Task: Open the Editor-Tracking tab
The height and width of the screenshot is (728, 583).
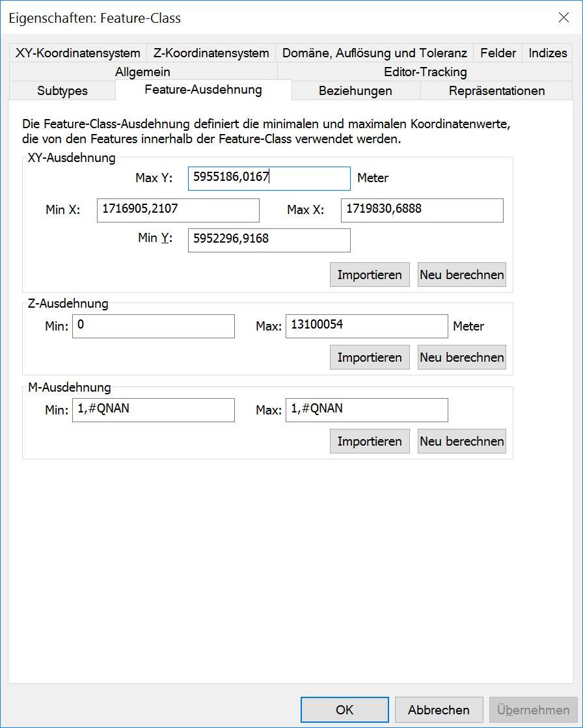Action: pos(425,72)
